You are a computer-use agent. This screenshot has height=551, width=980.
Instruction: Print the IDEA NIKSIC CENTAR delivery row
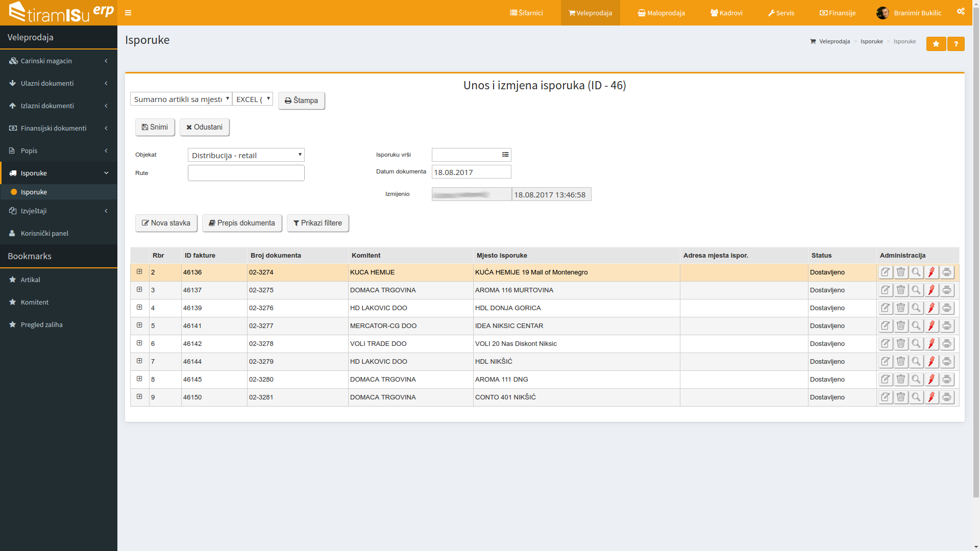click(947, 326)
